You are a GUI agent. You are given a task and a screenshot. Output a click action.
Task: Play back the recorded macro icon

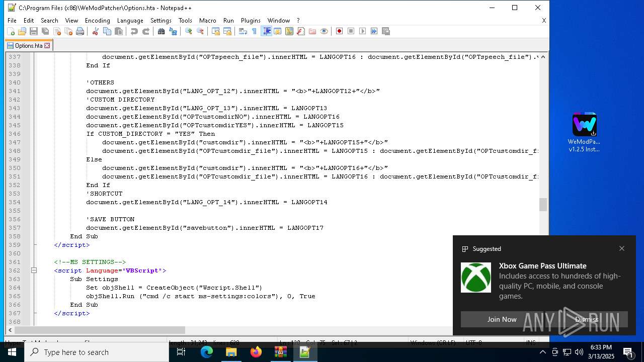point(363,31)
